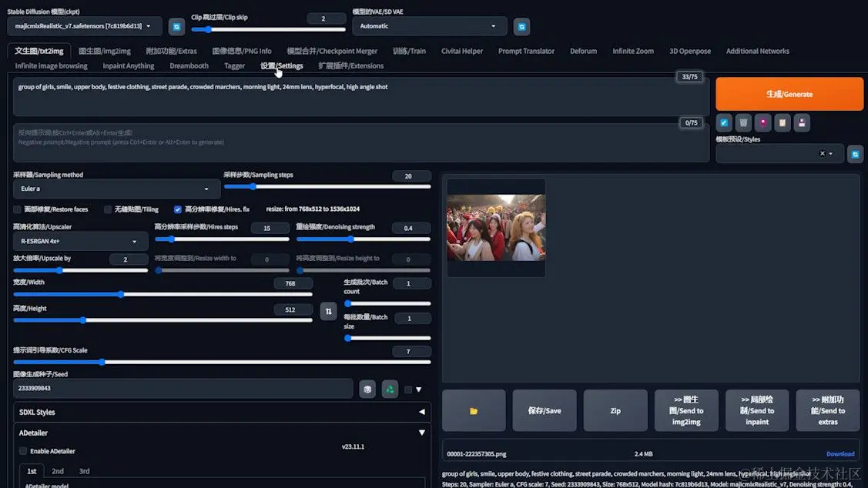Adjust the CFG Scale slider
868x488 pixels.
pyautogui.click(x=222, y=363)
